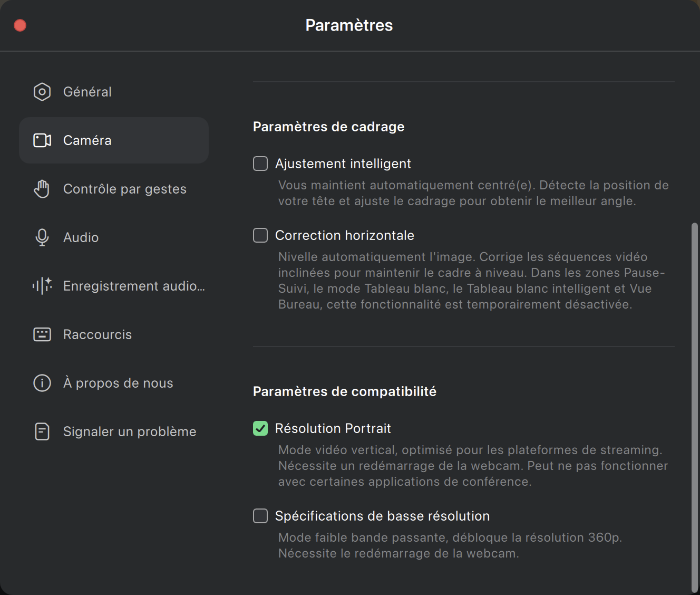Image resolution: width=700 pixels, height=595 pixels.
Task: Uncheck Résolution Portrait option
Action: 260,428
